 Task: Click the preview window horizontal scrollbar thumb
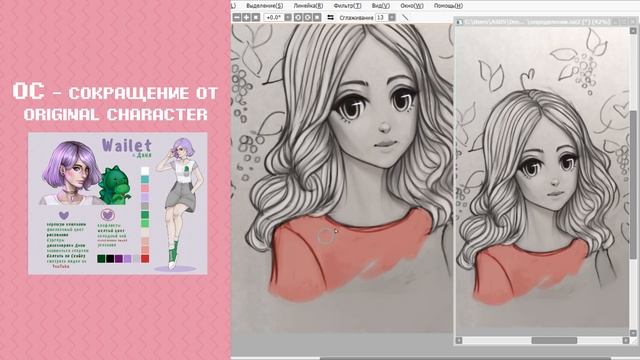point(554,340)
